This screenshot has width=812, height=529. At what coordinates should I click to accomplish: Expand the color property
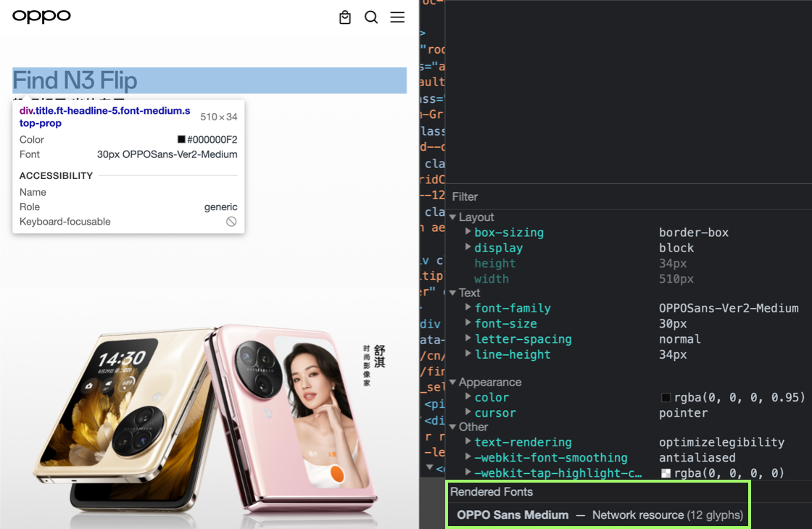click(x=468, y=397)
